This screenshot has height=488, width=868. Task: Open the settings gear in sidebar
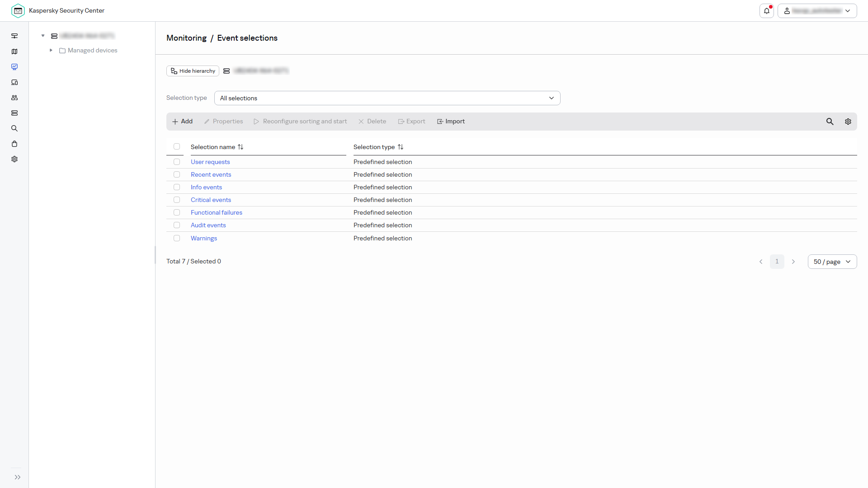14,159
